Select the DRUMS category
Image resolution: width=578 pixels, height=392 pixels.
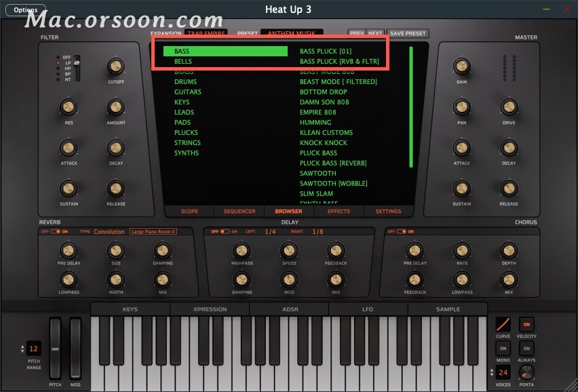(185, 82)
